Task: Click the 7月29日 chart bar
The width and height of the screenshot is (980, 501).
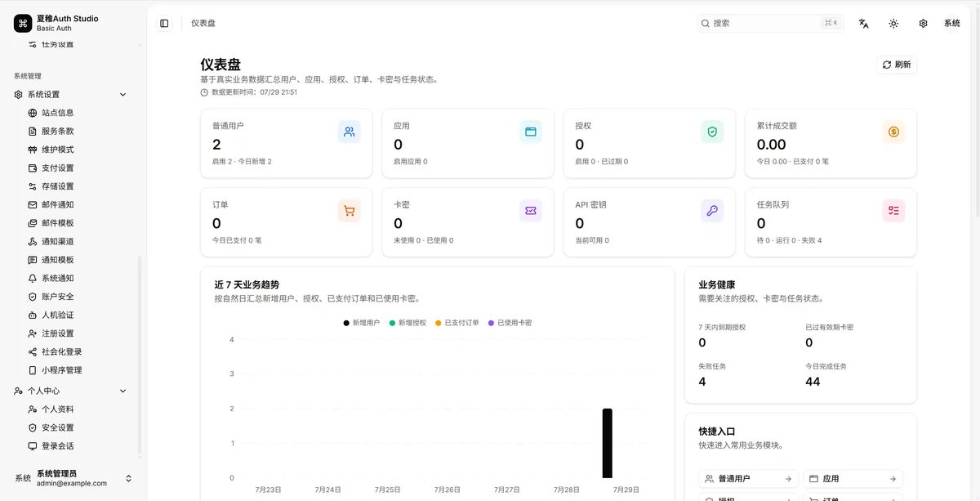Action: [607, 443]
